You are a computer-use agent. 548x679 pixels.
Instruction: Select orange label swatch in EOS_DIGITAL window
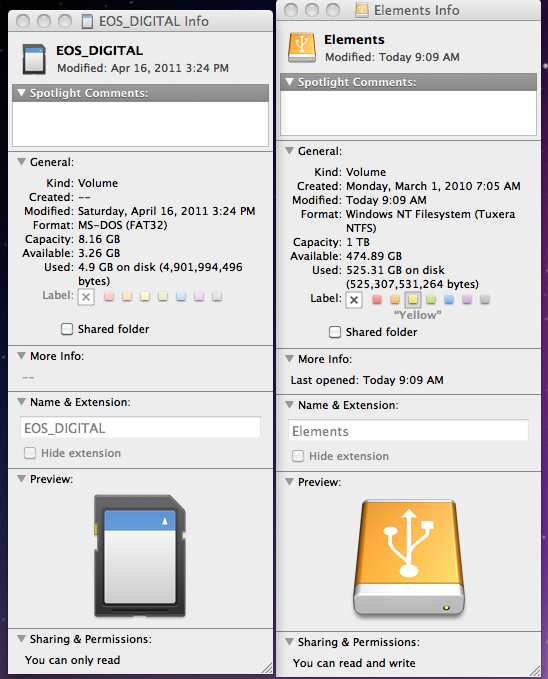tap(127, 297)
